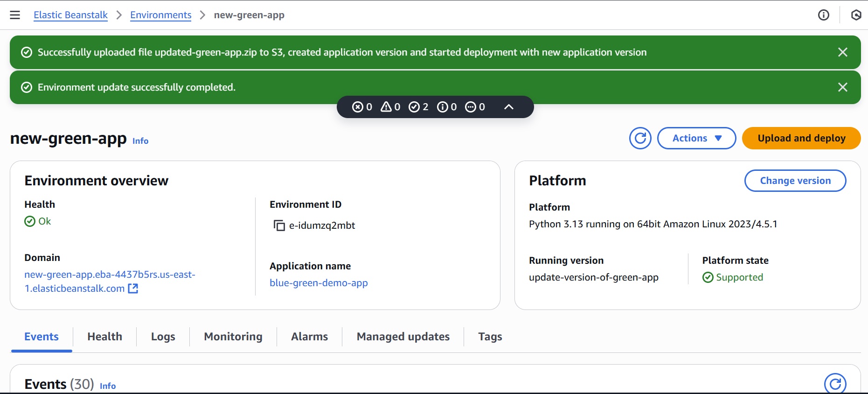Viewport: 868px width, 394px height.
Task: Dismiss the environment update completed banner
Action: (842, 87)
